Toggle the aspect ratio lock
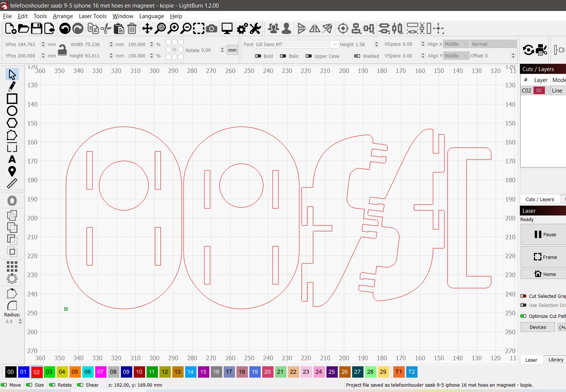 [x=62, y=50]
